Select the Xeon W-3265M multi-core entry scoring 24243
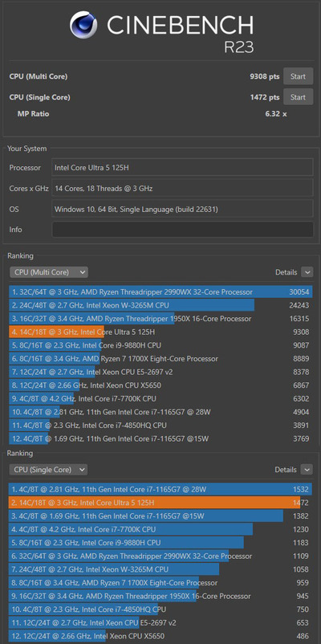The image size is (321, 644). (160, 305)
